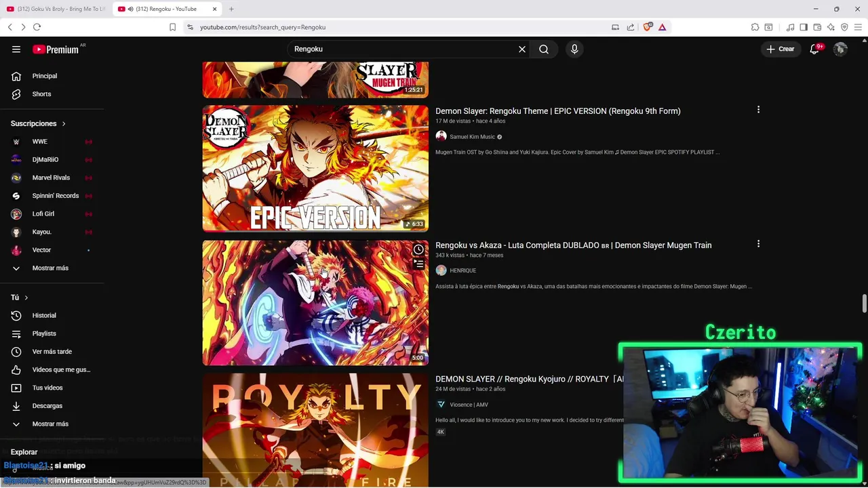Open the Crear button
Image resolution: width=868 pixels, height=488 pixels.
coord(781,49)
